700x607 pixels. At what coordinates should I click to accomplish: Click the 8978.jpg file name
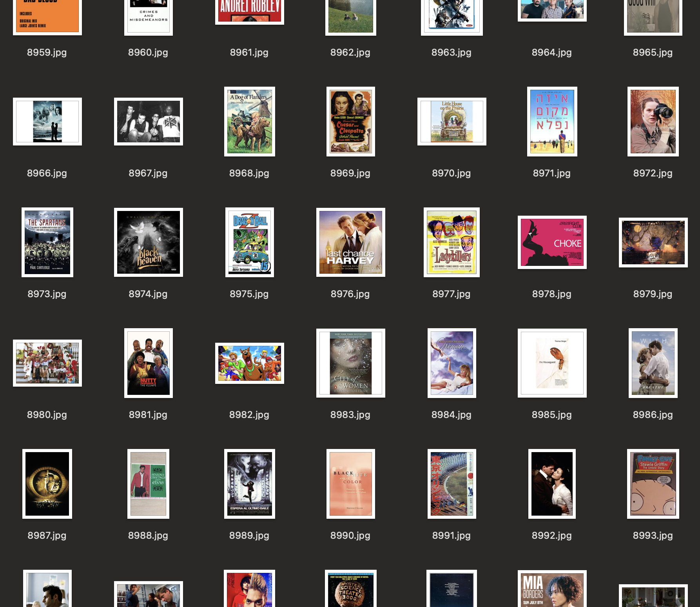(552, 294)
